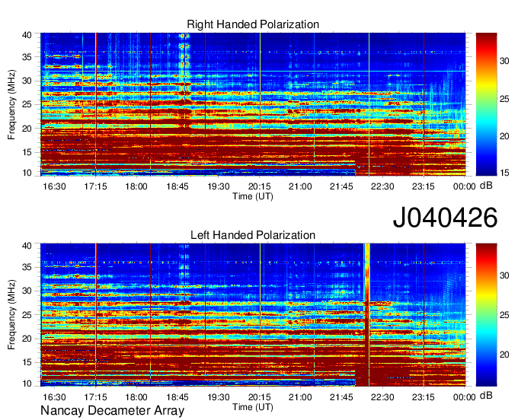This screenshot has height=420, width=518.
Task: Click "20:15" time tick on left-handed plot
Action: [260, 397]
